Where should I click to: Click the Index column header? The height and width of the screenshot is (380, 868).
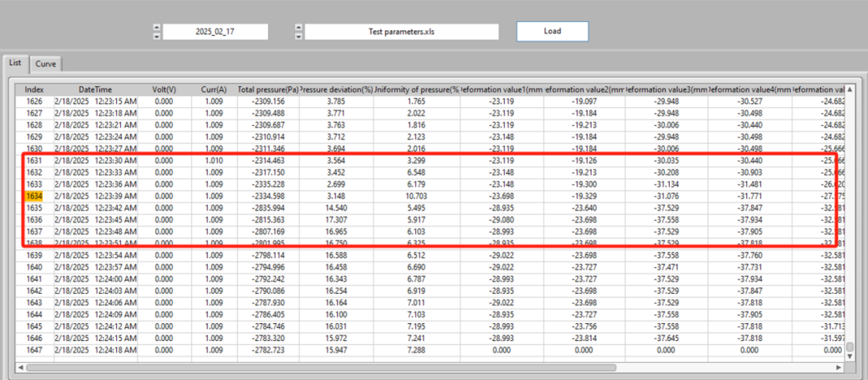pos(34,89)
